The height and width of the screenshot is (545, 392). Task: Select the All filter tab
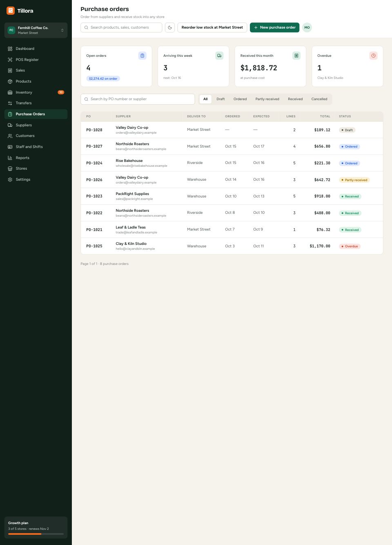205,99
